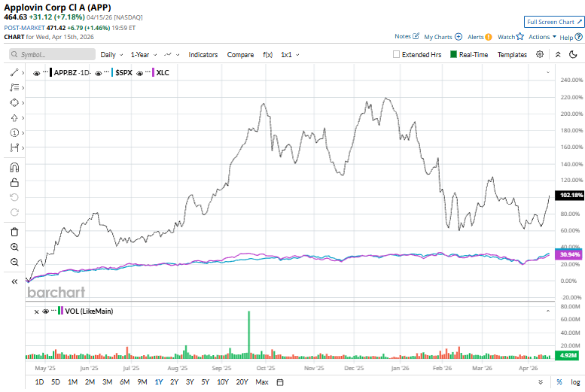The image size is (585, 392).
Task: Remove the VOL indicator with x icon
Action: point(36,311)
